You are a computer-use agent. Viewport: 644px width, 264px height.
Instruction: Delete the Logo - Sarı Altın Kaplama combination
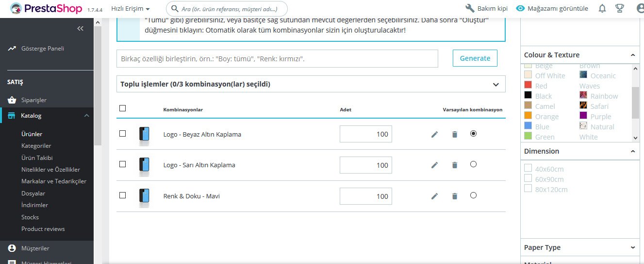(454, 165)
